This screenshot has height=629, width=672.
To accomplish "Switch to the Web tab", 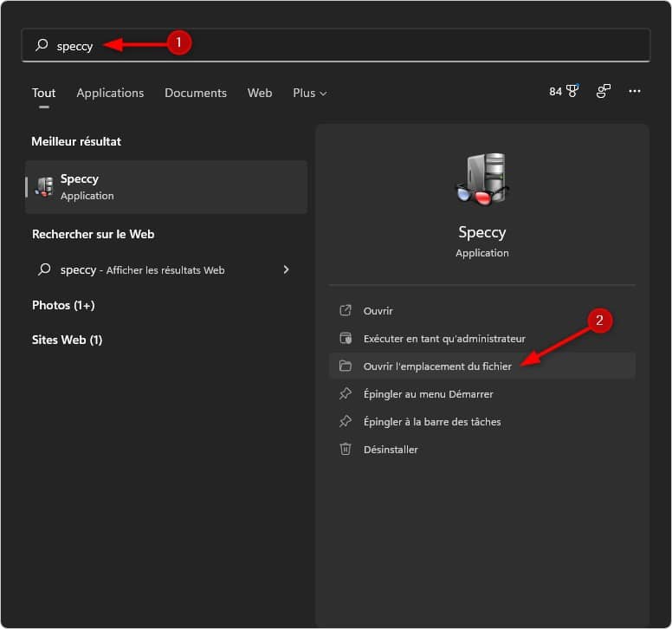I will coord(260,93).
